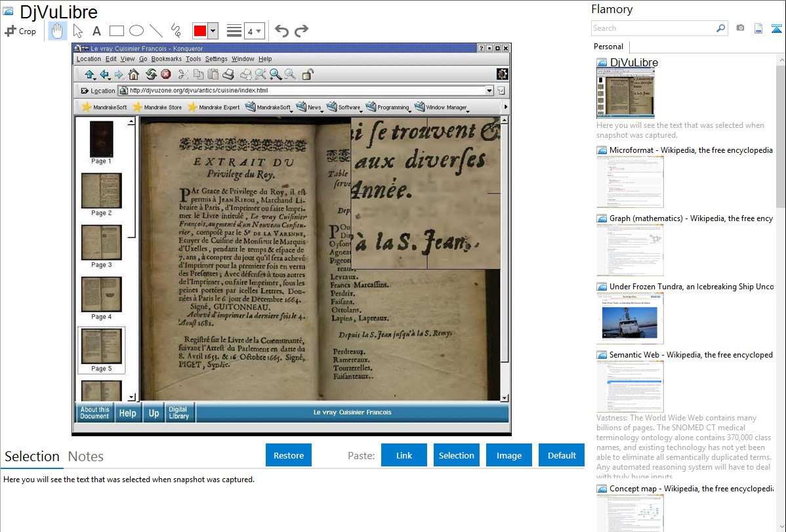The image size is (786, 532).
Task: Select the Page 1 thumbnail
Action: [x=101, y=142]
